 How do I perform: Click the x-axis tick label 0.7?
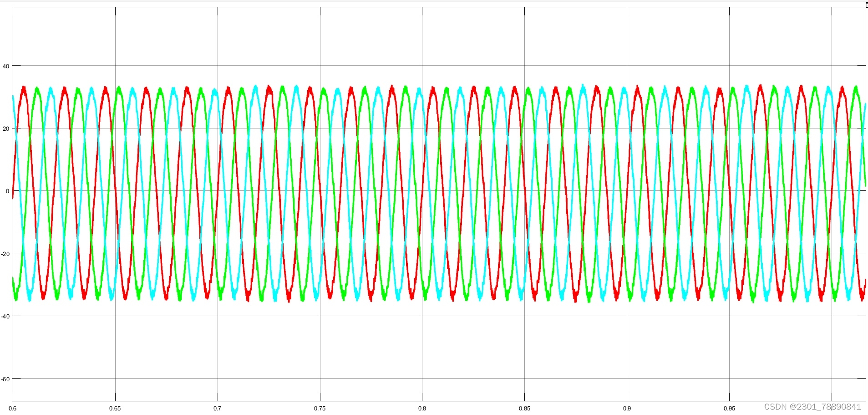(x=218, y=409)
